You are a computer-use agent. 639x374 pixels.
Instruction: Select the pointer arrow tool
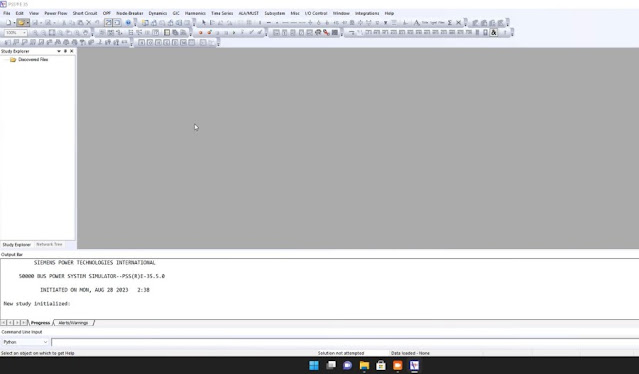[x=203, y=23]
